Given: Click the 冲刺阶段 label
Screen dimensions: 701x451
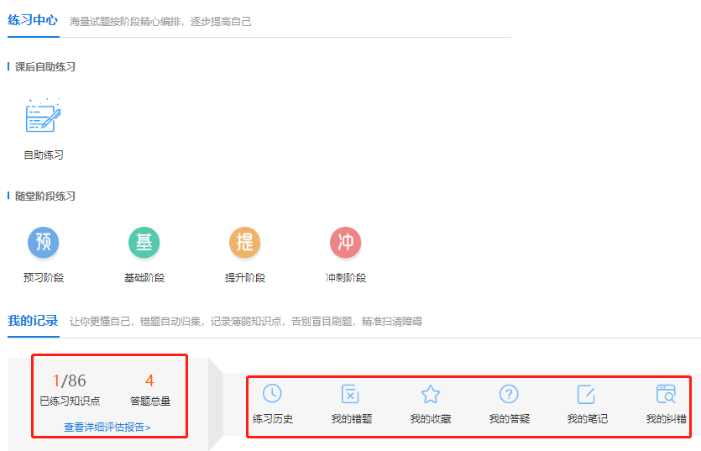Looking at the screenshot, I should [346, 278].
